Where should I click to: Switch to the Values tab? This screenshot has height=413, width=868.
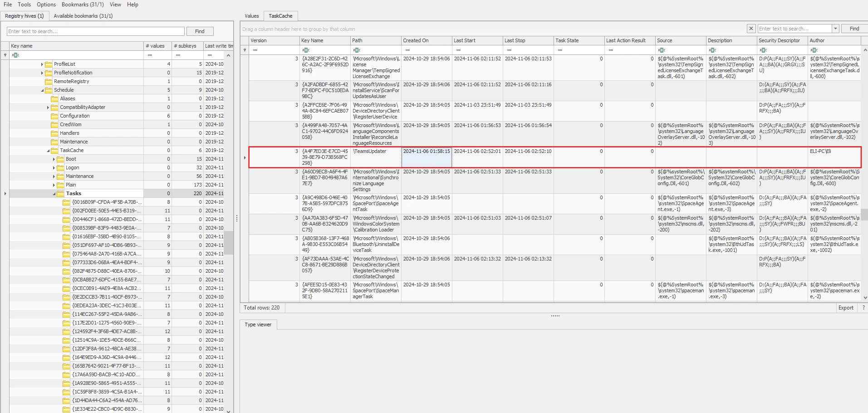pos(251,15)
